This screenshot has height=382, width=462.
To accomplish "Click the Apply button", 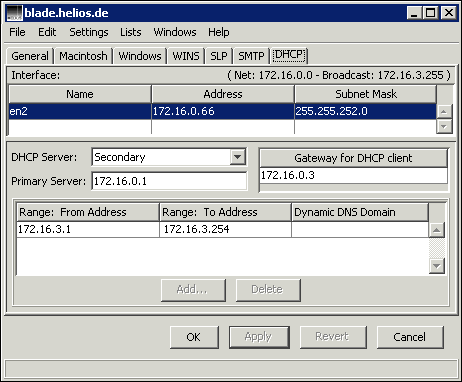I will tap(259, 337).
